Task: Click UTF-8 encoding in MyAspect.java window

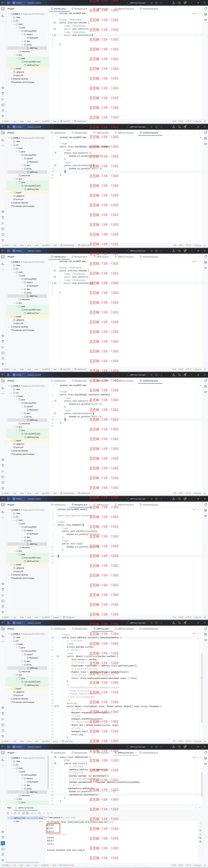Action: 188,617
